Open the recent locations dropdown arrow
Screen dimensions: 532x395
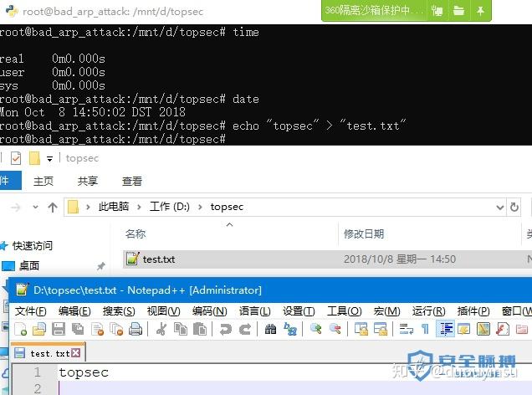[36, 207]
